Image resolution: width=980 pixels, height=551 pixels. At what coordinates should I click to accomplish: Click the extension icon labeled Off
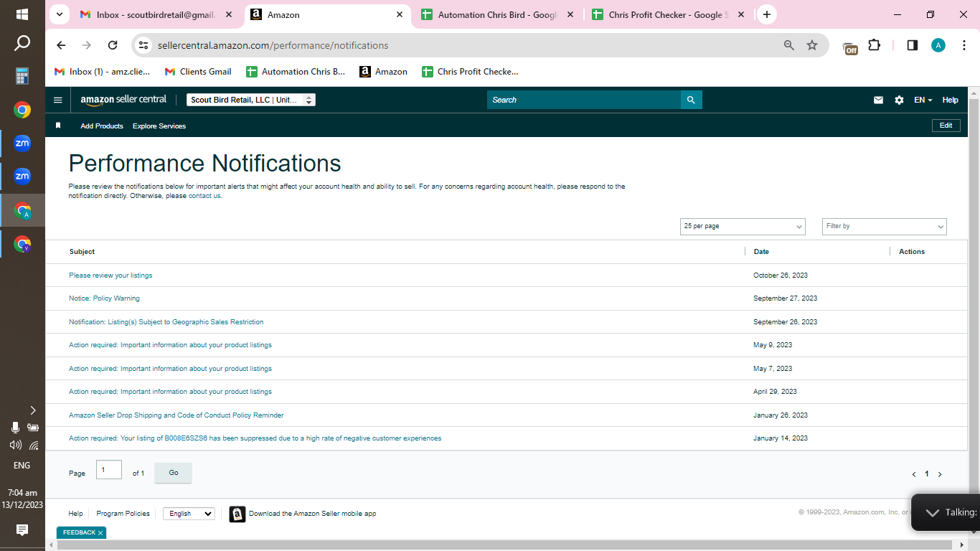point(851,47)
